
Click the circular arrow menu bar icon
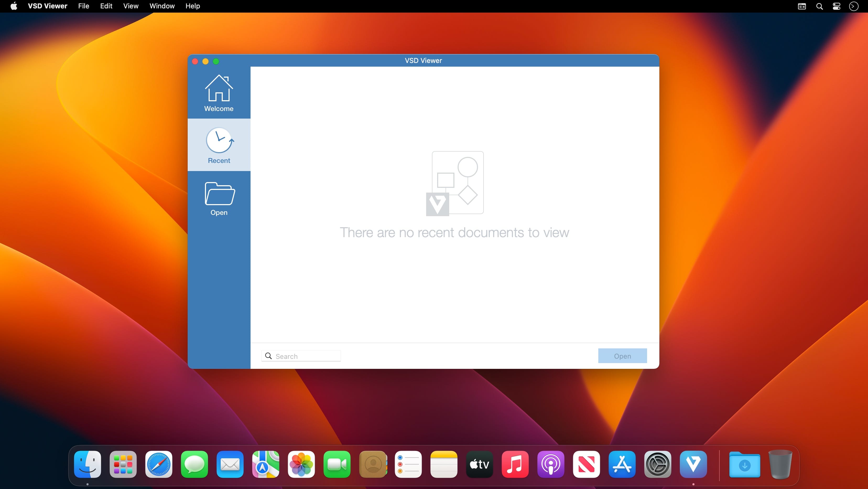854,6
